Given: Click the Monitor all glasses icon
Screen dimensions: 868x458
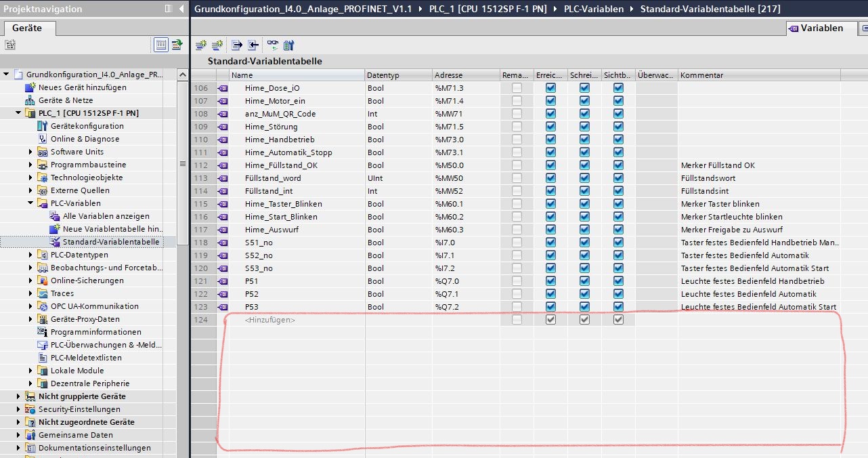Looking at the screenshot, I should (272, 45).
